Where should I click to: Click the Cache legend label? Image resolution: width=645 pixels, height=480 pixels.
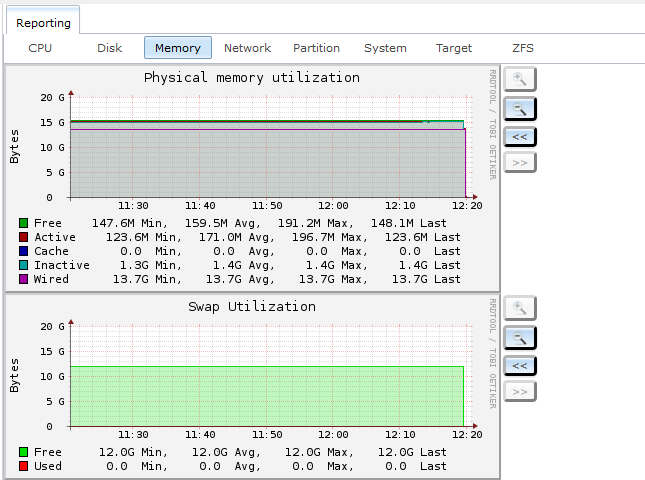51,251
